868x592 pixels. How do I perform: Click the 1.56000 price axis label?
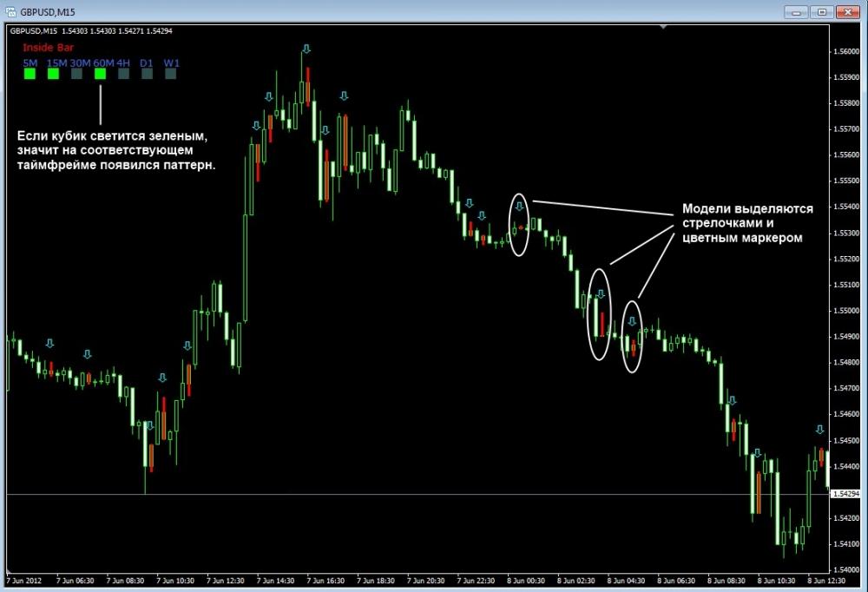click(845, 51)
